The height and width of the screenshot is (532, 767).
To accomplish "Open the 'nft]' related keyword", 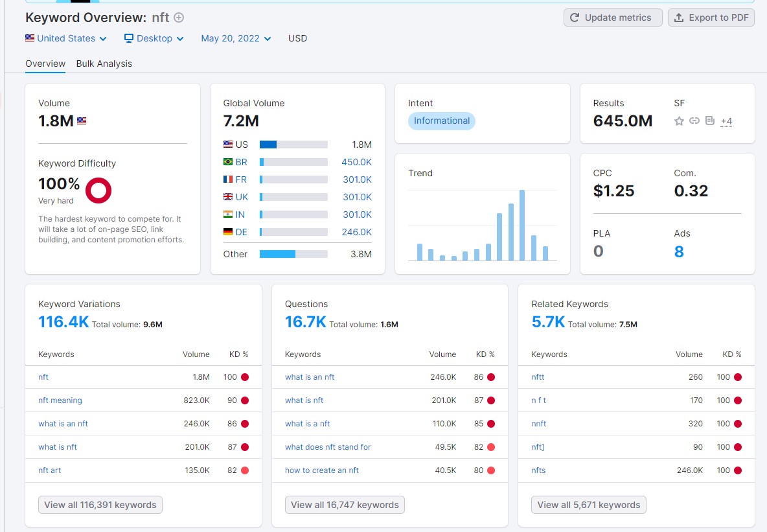I will click(538, 447).
